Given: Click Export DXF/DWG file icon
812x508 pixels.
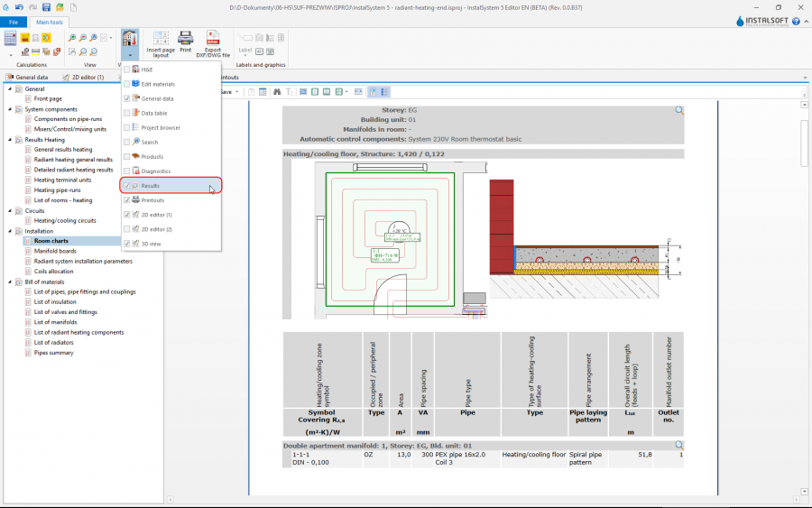Looking at the screenshot, I should click(x=213, y=38).
